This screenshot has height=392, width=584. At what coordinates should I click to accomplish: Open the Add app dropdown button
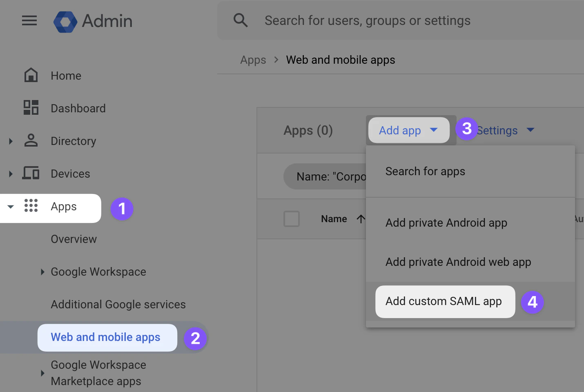pos(408,130)
